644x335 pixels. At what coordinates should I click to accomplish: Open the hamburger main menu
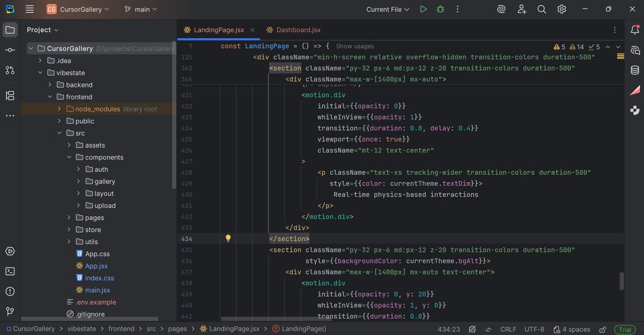click(30, 9)
